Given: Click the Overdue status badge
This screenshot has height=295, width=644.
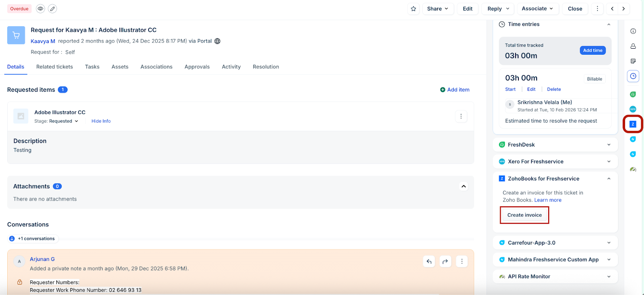Looking at the screenshot, I should coord(19,8).
